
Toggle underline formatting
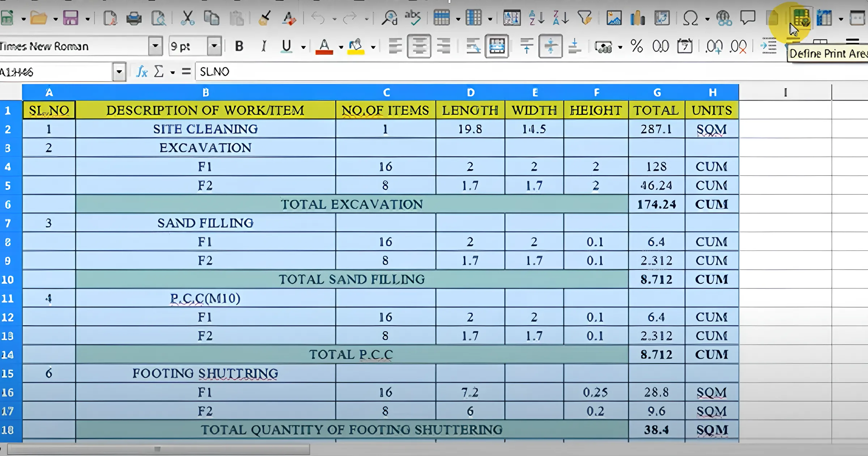point(286,46)
